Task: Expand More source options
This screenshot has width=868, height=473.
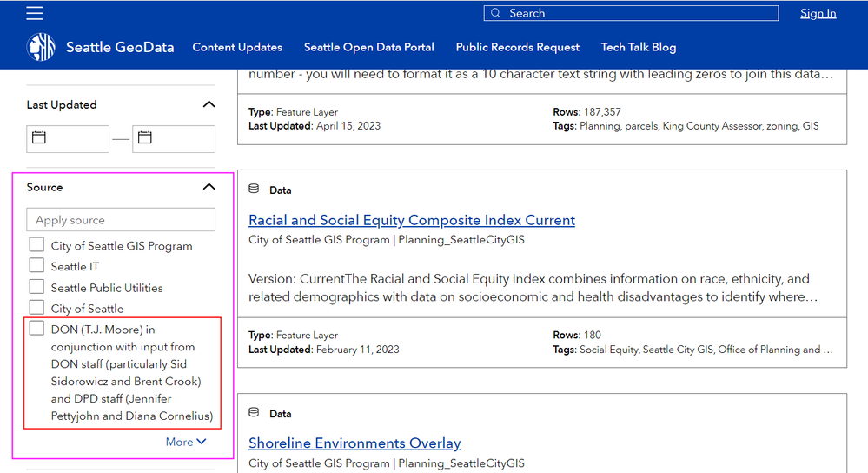Action: tap(186, 442)
